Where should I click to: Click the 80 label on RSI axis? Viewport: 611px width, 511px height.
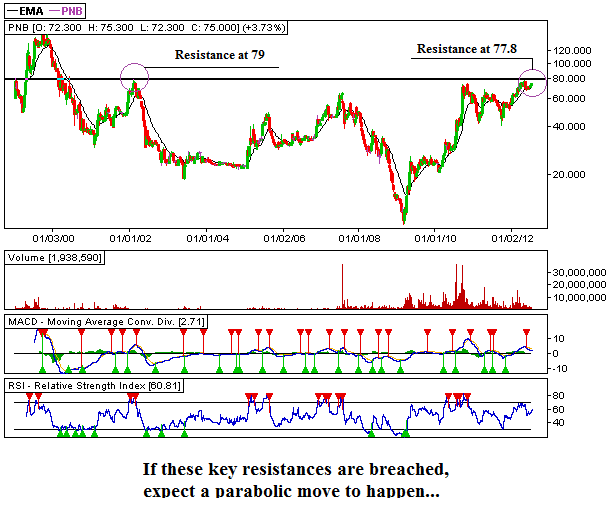click(558, 396)
